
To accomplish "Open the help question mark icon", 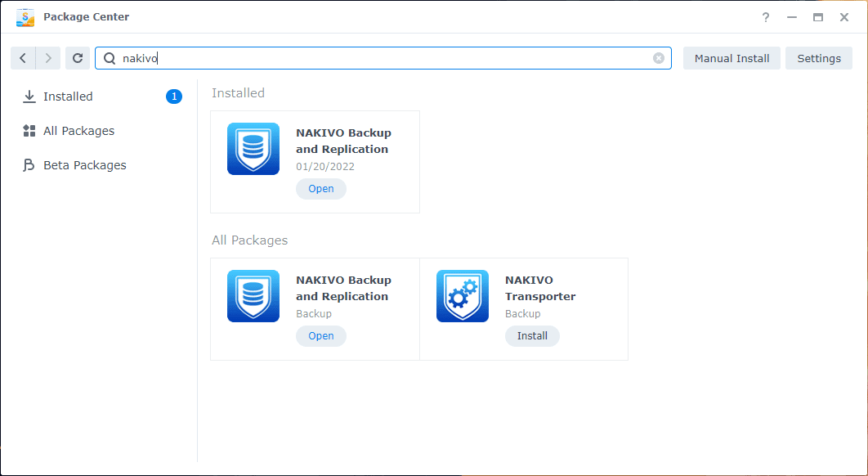I will click(766, 17).
